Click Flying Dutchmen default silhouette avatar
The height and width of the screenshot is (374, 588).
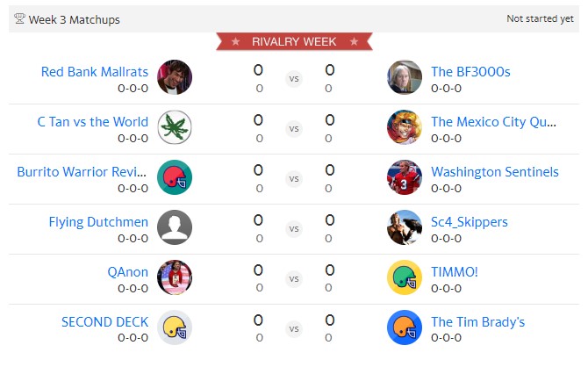(175, 227)
